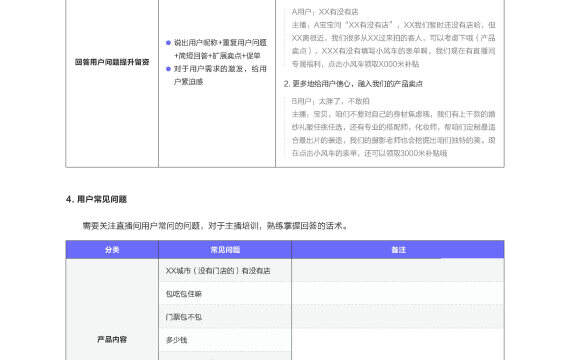Select the cell '门票包不包'

(225, 317)
